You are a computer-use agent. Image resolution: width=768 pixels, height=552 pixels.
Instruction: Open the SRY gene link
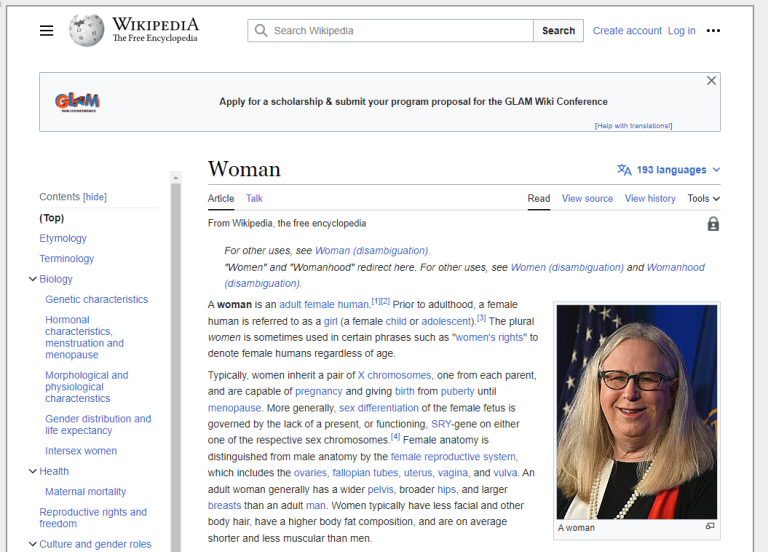(441, 424)
